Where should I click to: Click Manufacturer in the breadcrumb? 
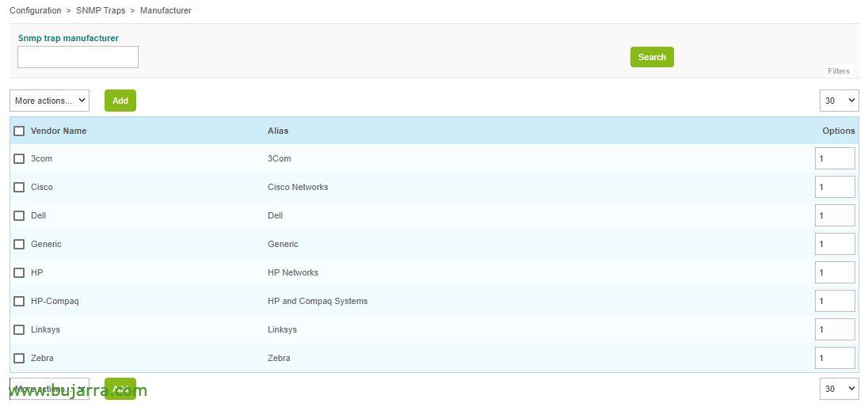166,10
